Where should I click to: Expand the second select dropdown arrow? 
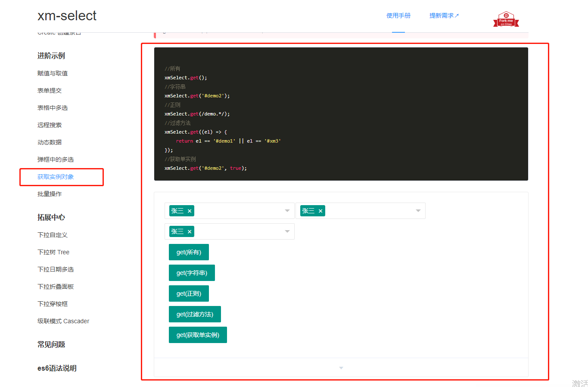tap(418, 211)
